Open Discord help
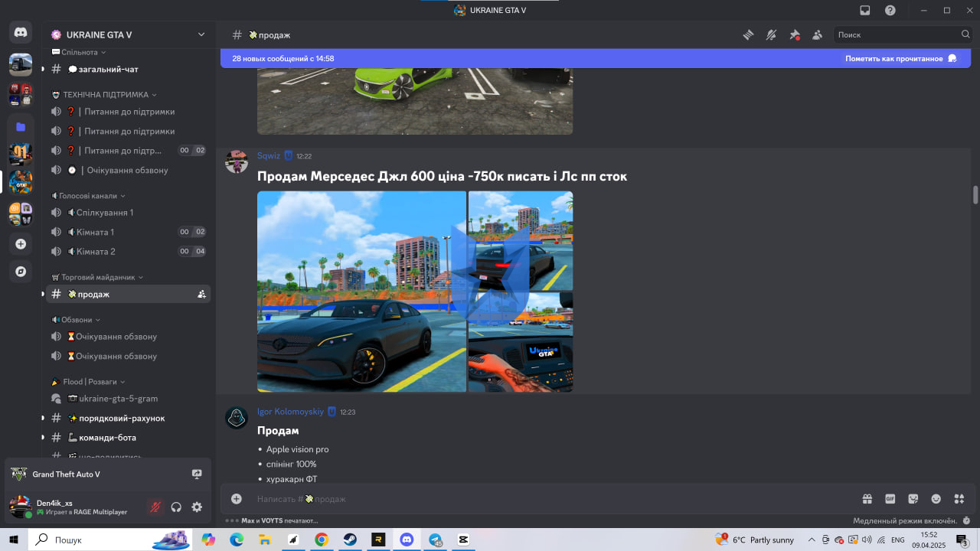Screen dimensions: 980x551 coord(890,11)
